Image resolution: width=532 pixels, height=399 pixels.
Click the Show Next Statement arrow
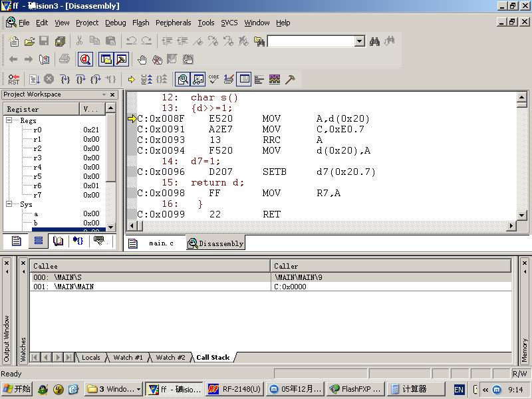pos(131,79)
